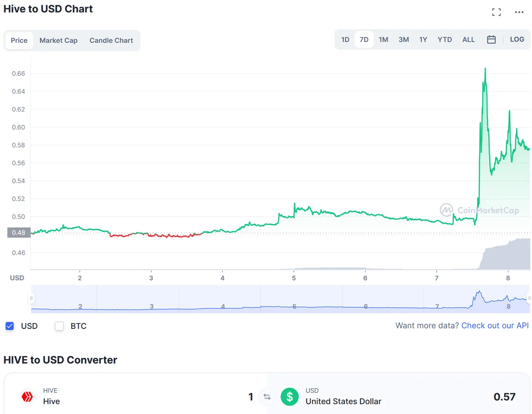Click the green USD dollar icon

point(290,397)
